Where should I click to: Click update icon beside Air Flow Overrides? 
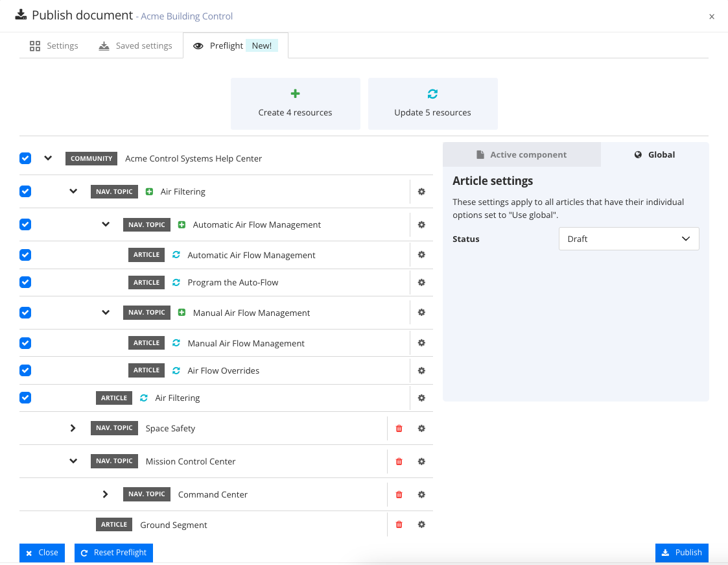176,370
